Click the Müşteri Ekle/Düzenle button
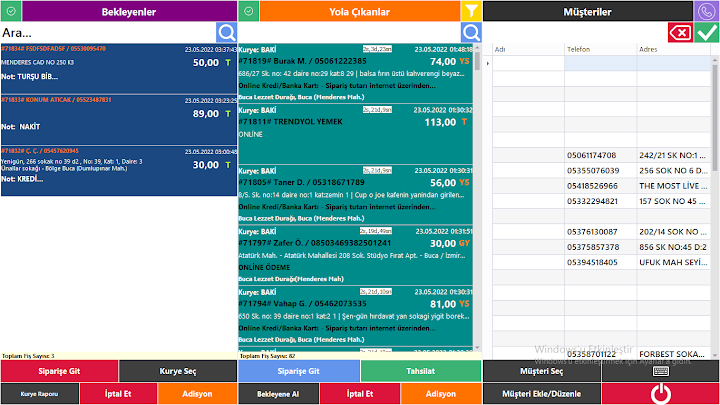 (x=542, y=394)
